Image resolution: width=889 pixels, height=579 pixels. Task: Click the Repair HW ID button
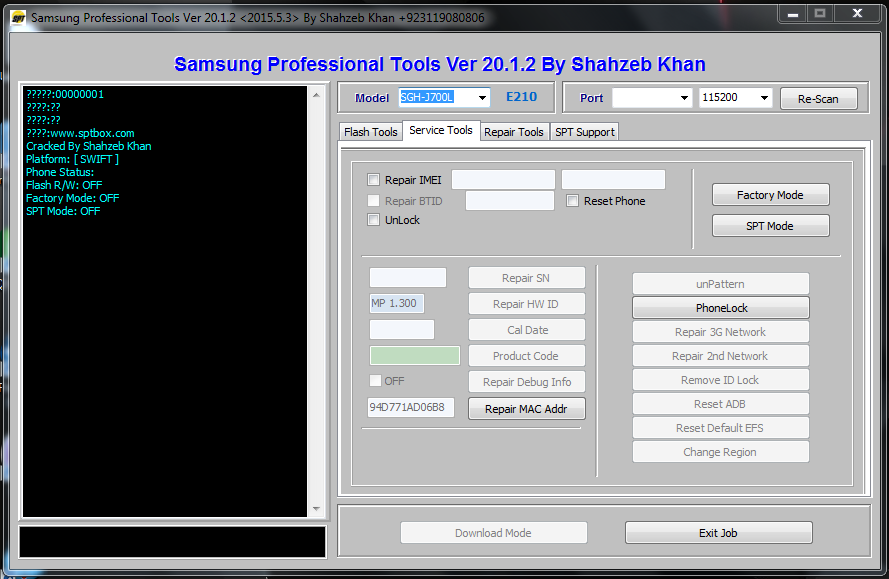526,304
